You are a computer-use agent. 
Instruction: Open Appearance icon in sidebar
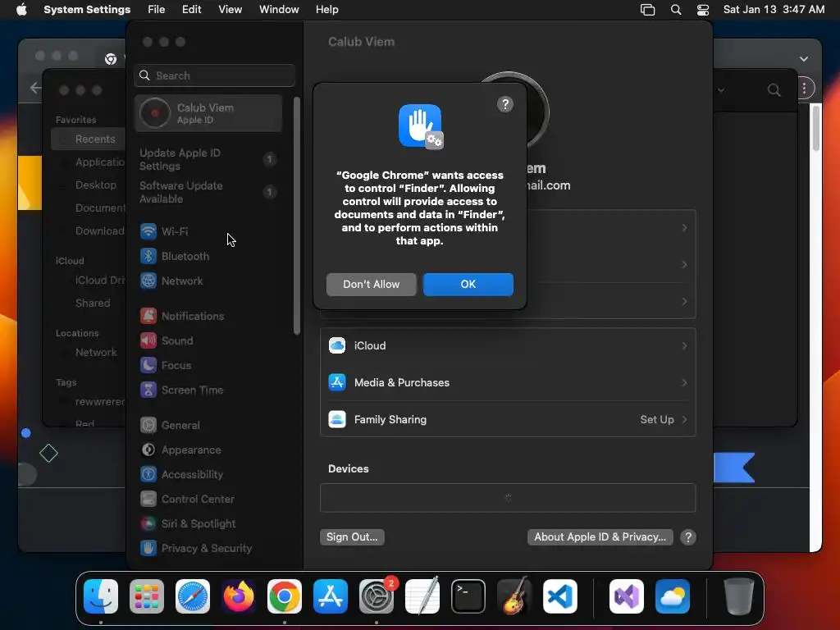tap(148, 450)
